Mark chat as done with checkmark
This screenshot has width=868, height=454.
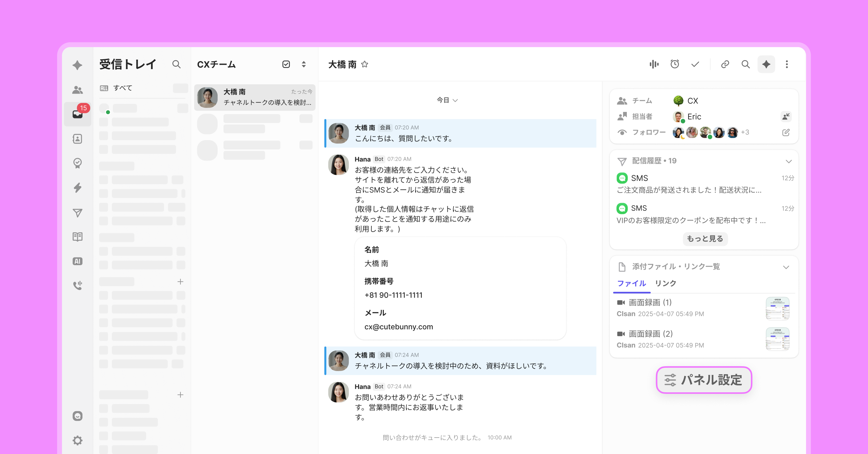coord(695,64)
